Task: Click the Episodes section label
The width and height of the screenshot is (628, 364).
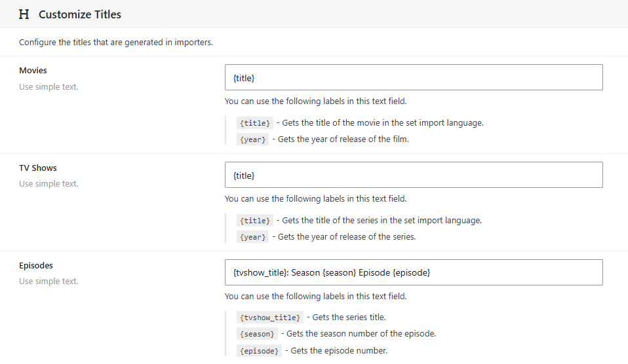Action: 36,266
